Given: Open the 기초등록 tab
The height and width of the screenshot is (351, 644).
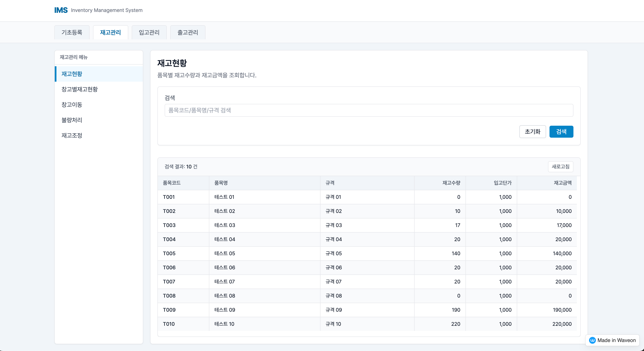Looking at the screenshot, I should point(72,32).
